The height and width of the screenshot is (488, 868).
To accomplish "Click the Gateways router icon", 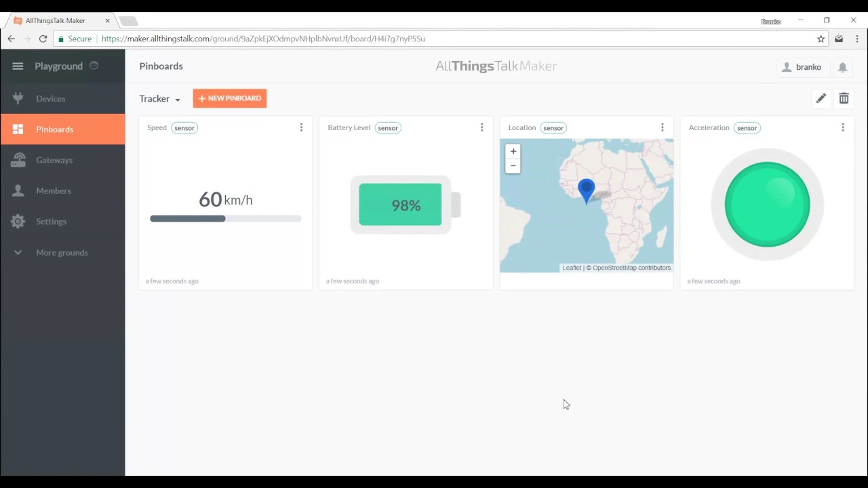I will click(18, 160).
